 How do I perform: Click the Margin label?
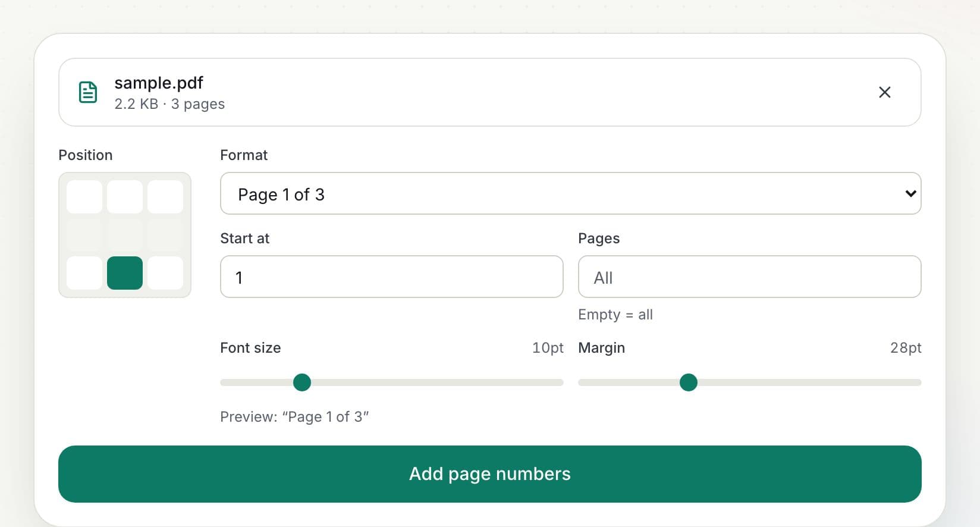[x=601, y=348]
